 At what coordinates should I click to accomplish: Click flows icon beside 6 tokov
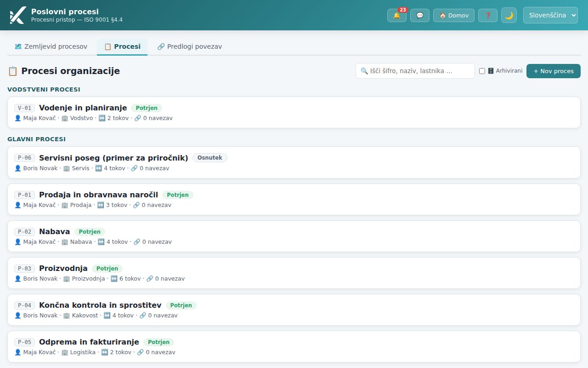(x=114, y=279)
